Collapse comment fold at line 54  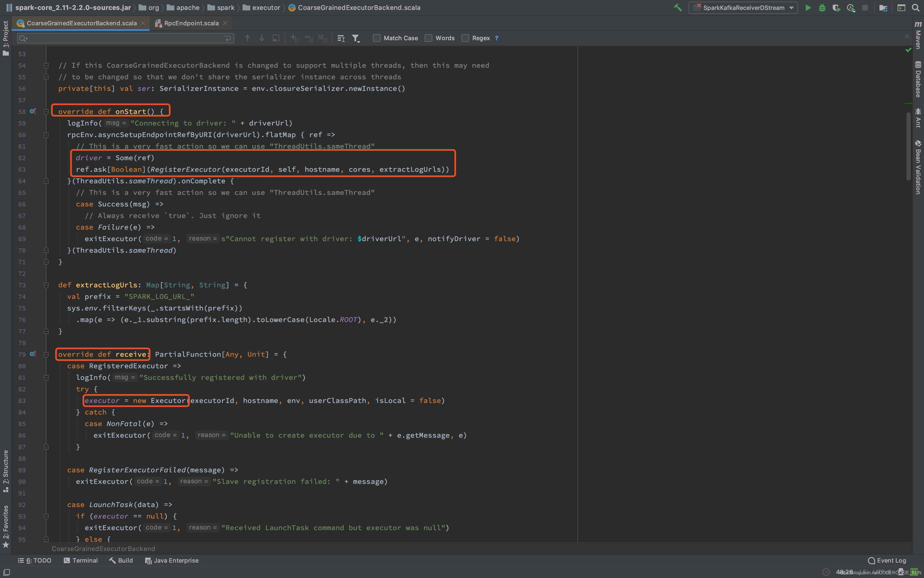coord(46,66)
